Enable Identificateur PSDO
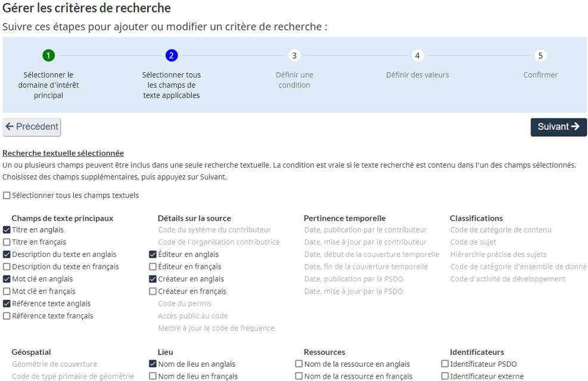 (444, 364)
